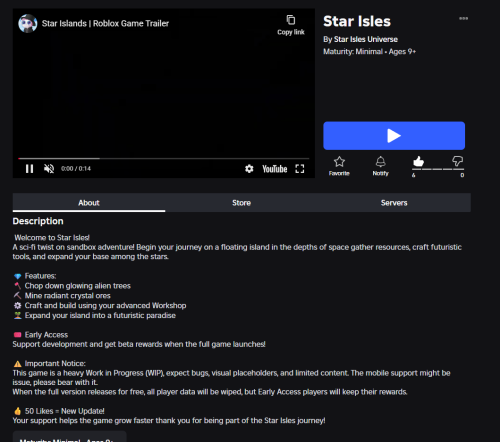The height and width of the screenshot is (442, 500).
Task: Copy the video link
Action: 291,25
